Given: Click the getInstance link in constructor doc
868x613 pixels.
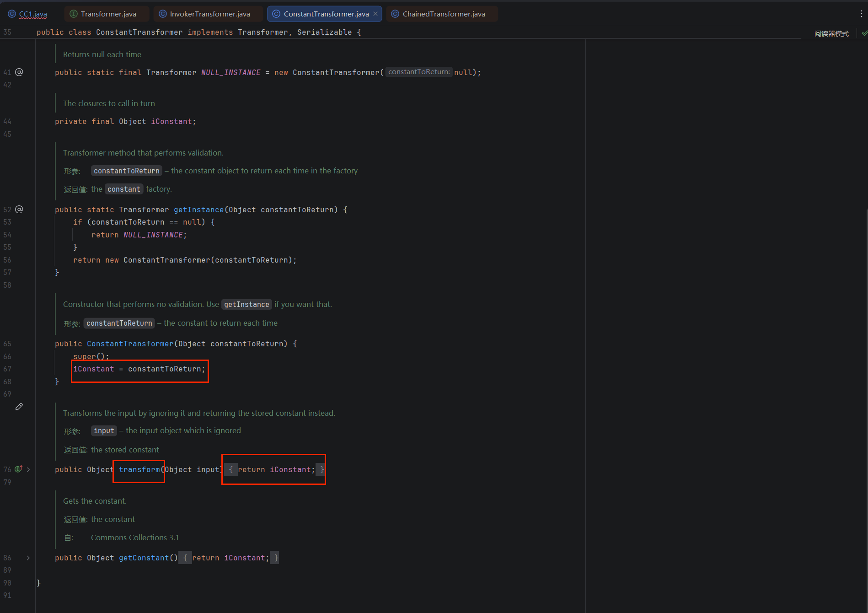Looking at the screenshot, I should (x=246, y=304).
